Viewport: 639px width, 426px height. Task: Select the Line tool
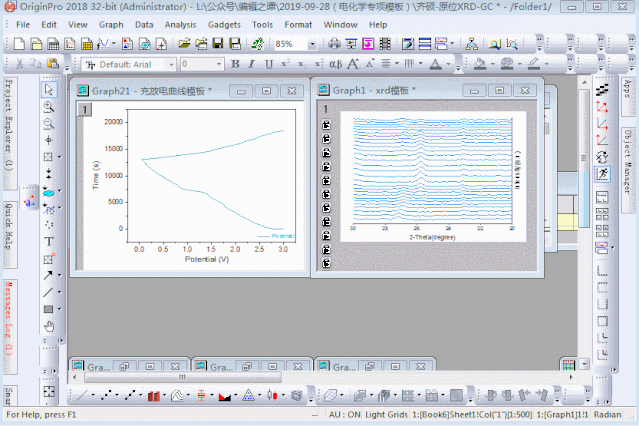pyautogui.click(x=48, y=292)
